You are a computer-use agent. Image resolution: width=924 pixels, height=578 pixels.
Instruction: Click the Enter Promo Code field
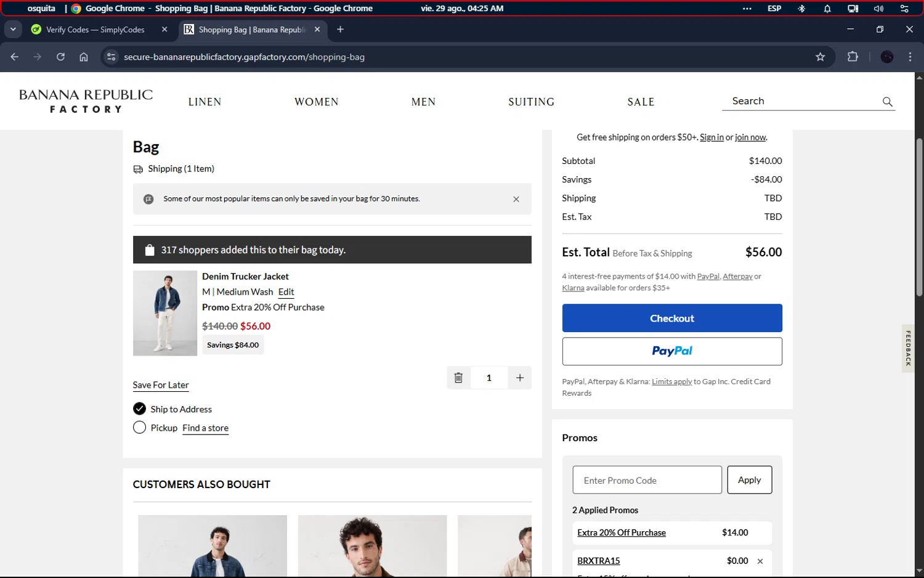click(647, 480)
